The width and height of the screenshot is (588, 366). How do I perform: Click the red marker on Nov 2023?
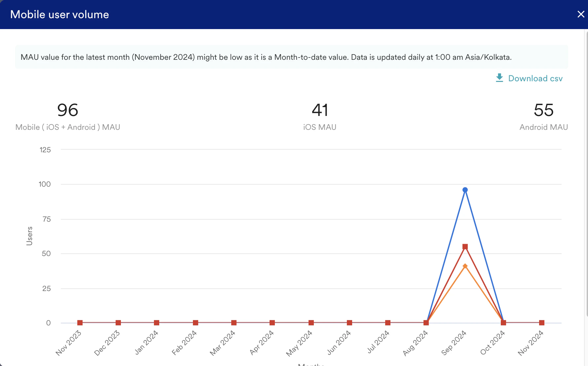click(80, 323)
